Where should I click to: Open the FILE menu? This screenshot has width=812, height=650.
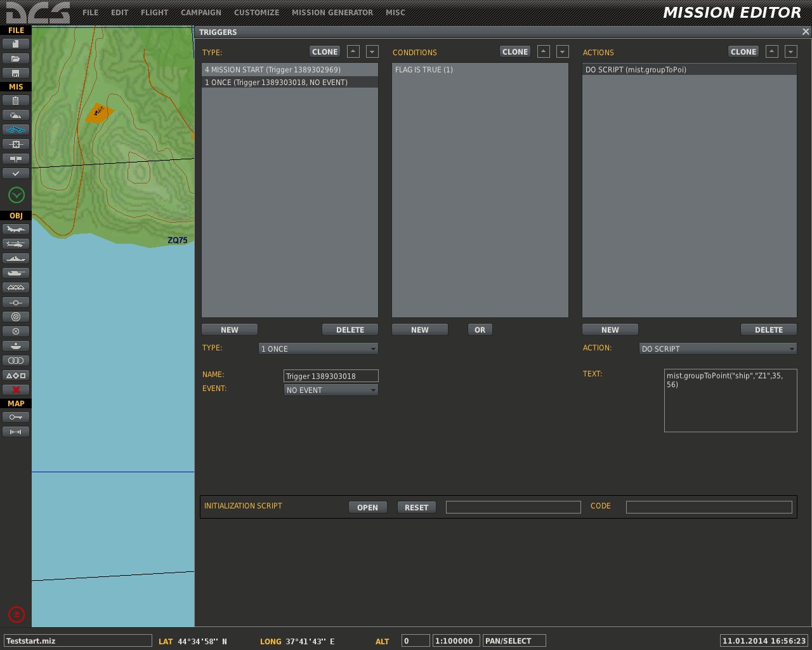coord(90,12)
